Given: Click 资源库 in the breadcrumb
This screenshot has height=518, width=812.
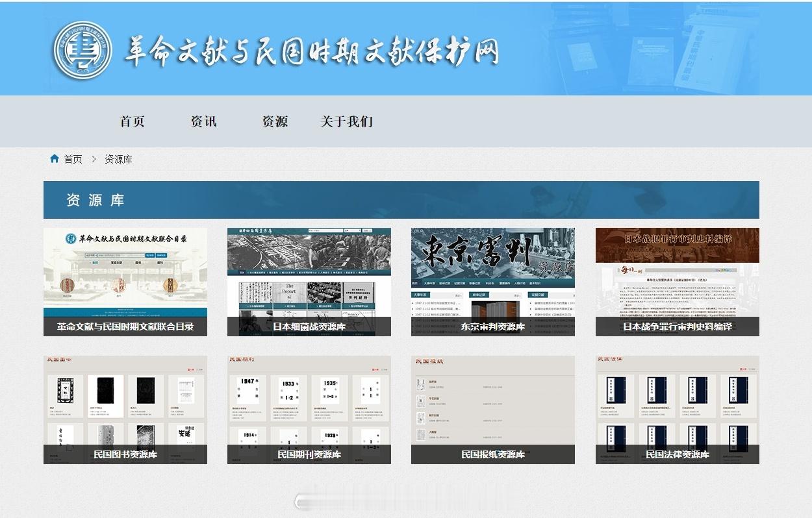Looking at the screenshot, I should pyautogui.click(x=118, y=159).
